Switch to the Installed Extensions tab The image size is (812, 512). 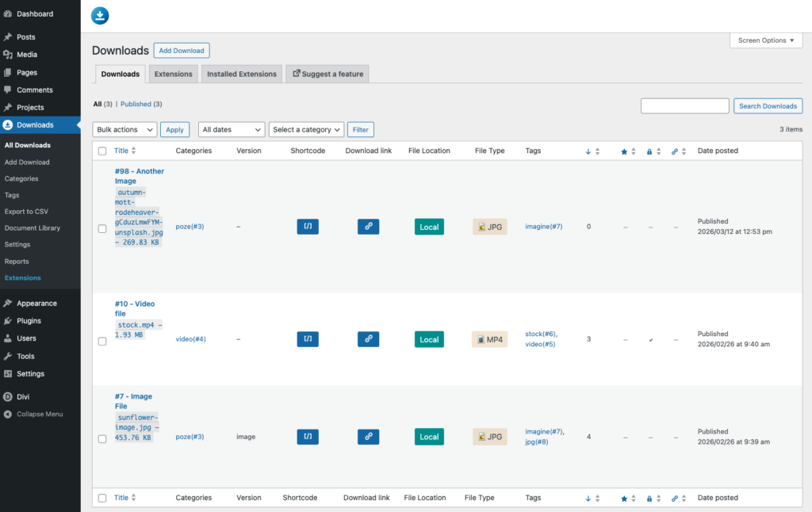tap(242, 75)
